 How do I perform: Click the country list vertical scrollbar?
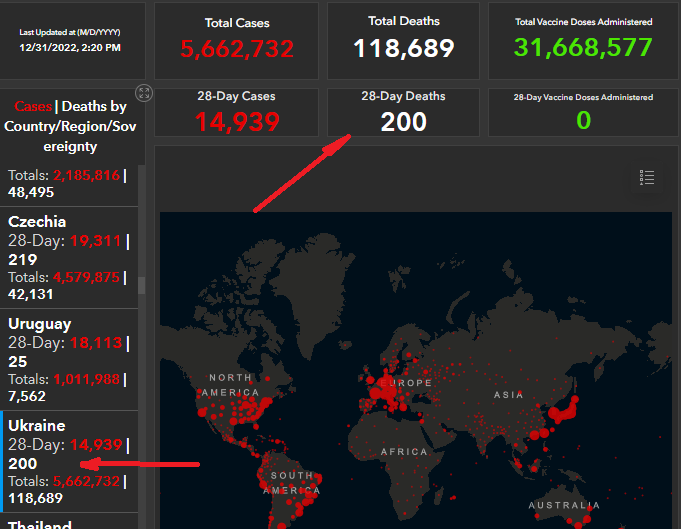(141, 284)
